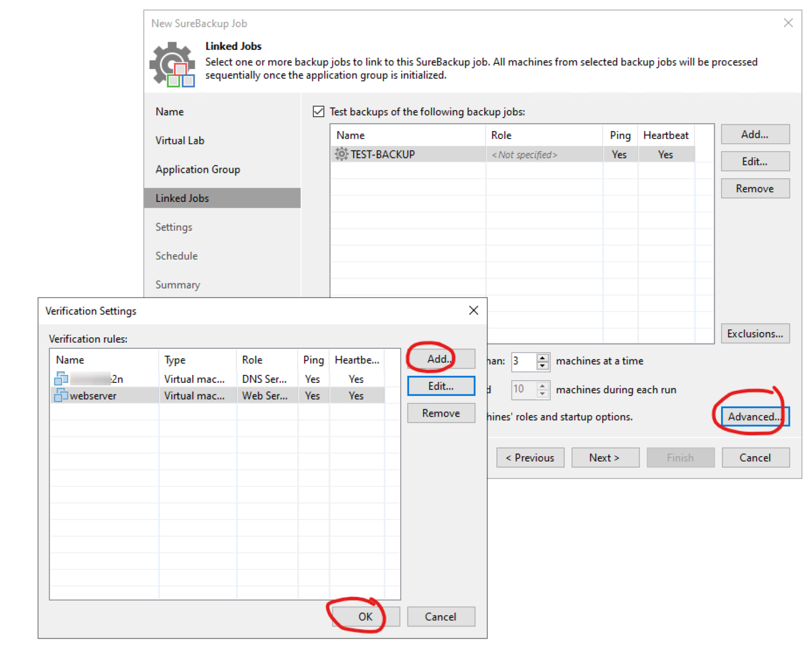Click the webserver virtual machine icon

point(60,395)
